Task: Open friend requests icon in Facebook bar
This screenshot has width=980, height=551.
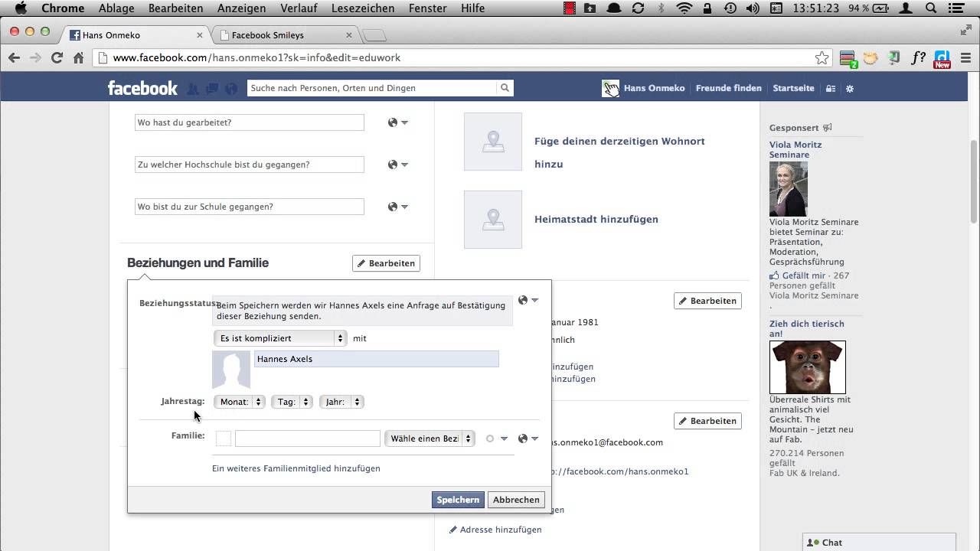Action: pyautogui.click(x=193, y=89)
